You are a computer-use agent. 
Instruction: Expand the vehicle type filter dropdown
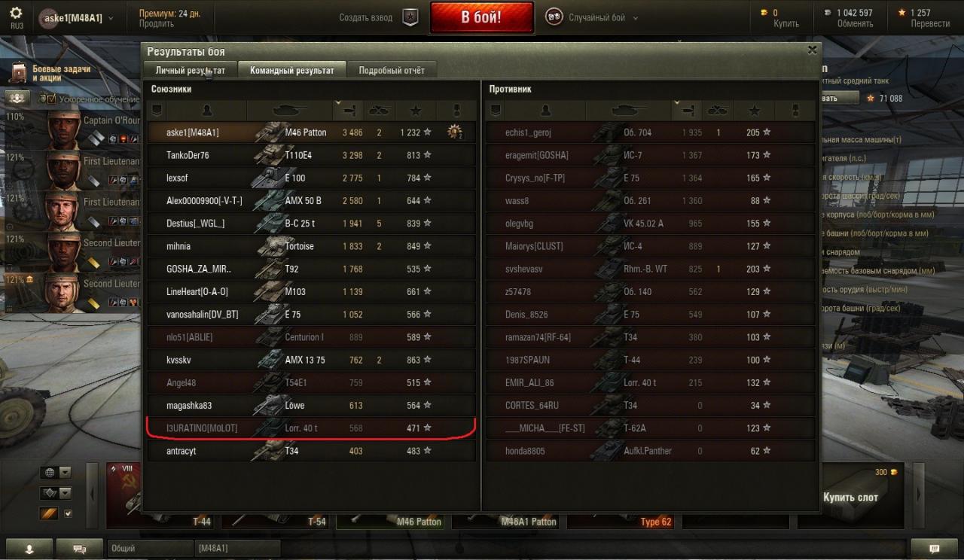[x=56, y=493]
